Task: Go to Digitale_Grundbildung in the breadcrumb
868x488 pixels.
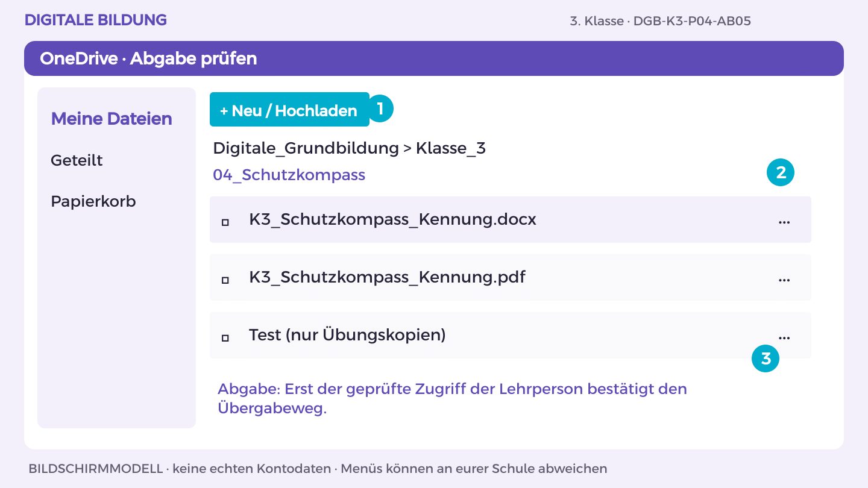Action: pyautogui.click(x=306, y=148)
